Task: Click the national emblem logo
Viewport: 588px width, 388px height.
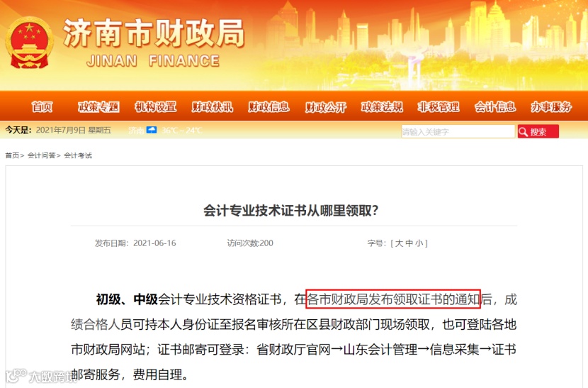Action: (x=29, y=43)
